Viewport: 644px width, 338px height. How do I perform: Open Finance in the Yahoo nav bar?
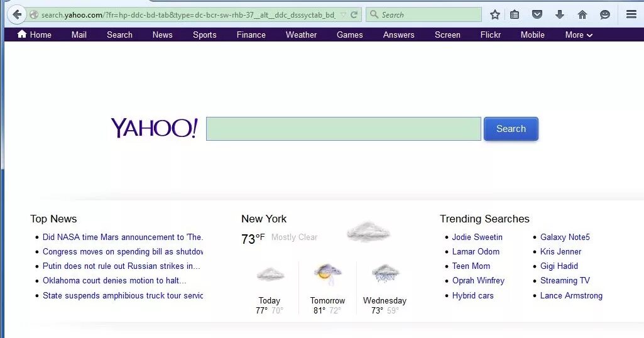coord(251,35)
